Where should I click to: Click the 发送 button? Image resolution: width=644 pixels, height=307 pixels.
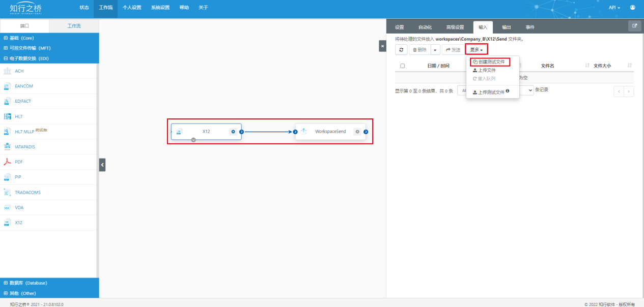pyautogui.click(x=453, y=50)
